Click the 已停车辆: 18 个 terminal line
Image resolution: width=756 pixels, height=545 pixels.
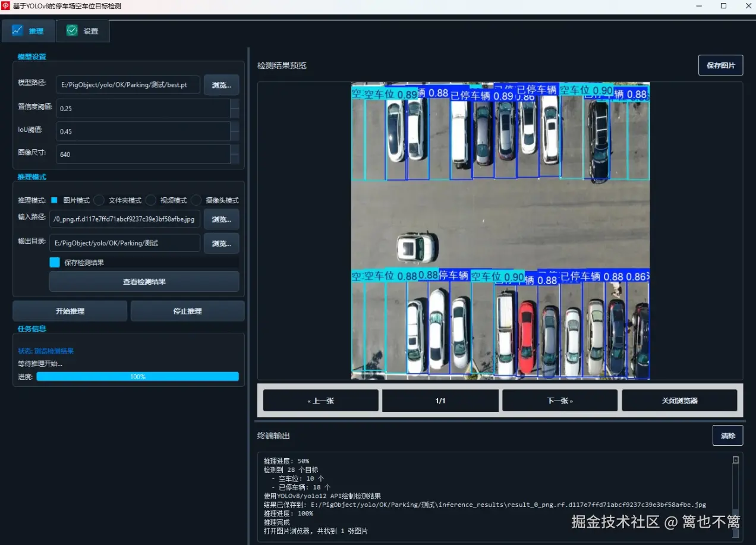pos(301,487)
